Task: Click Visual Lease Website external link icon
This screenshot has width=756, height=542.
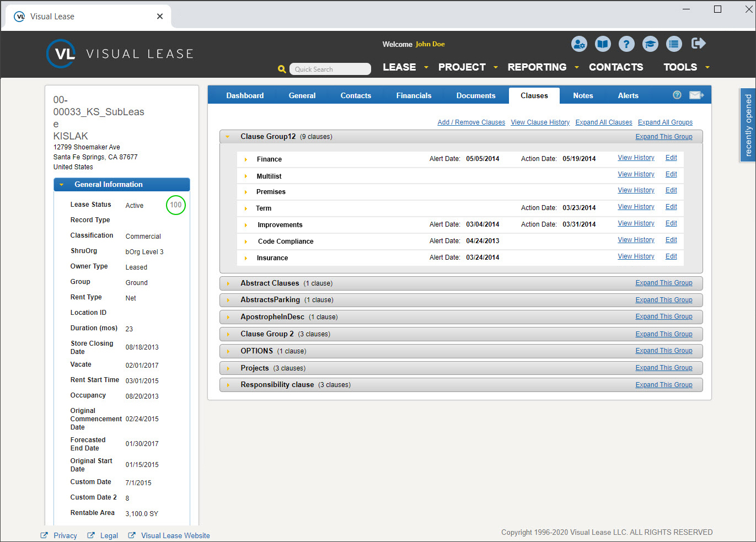Action: (132, 535)
